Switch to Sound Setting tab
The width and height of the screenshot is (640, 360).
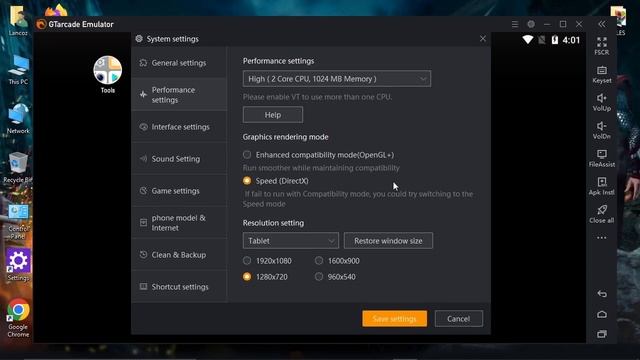[x=179, y=159]
